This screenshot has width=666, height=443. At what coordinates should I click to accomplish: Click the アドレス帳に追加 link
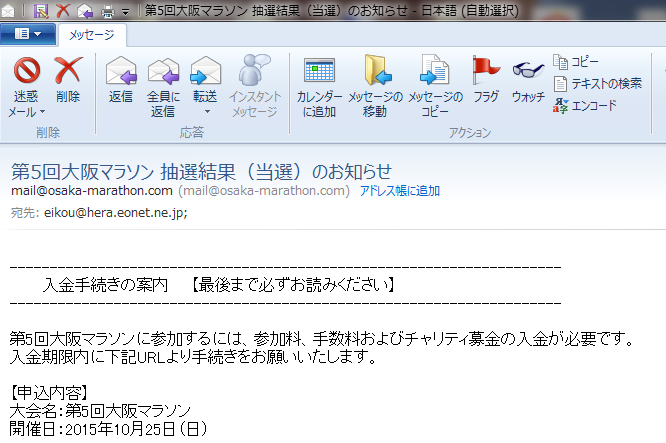(400, 191)
